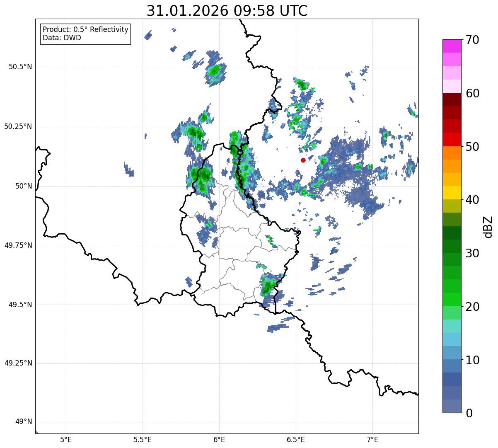The image size is (498, 448).
Task: Click the '49.5°N' latitude label
Action: click(21, 305)
